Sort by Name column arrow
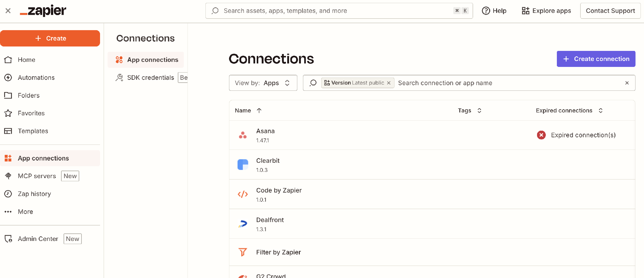The height and width of the screenshot is (278, 644). [259, 111]
